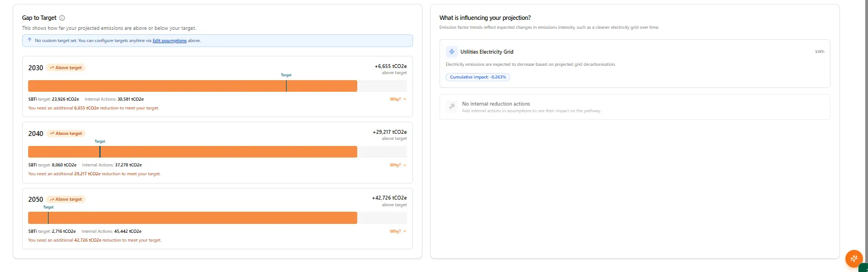Viewport: 868px width, 272px height.
Task: Select the Utilities Electricity Grid card title
Action: coord(486,52)
